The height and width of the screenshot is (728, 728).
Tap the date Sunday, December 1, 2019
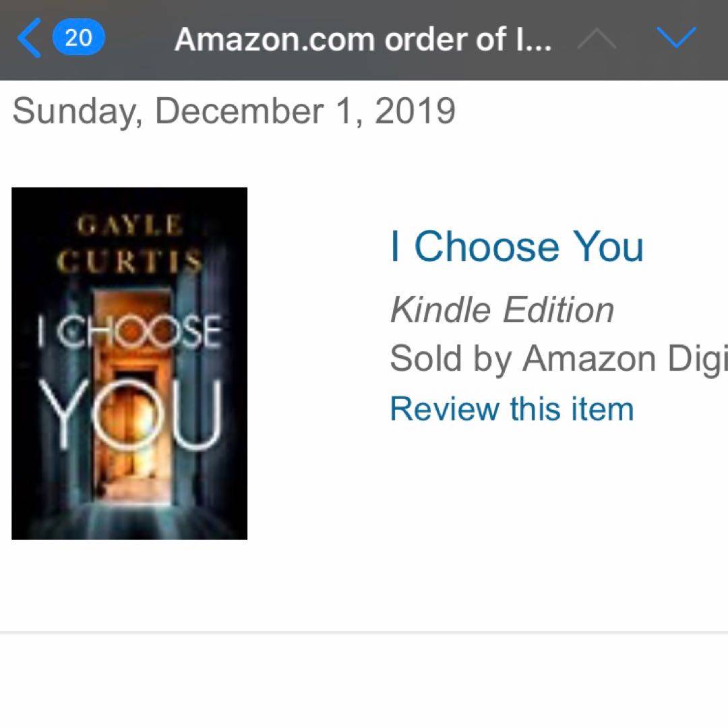[234, 111]
